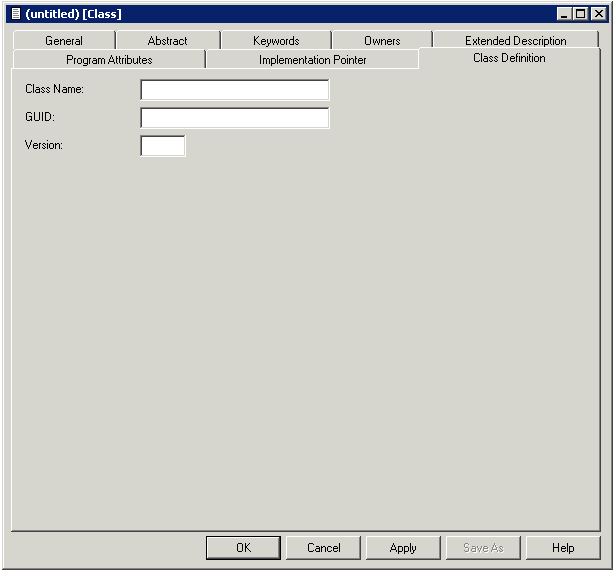Select the Class Definition tab

pos(509,58)
